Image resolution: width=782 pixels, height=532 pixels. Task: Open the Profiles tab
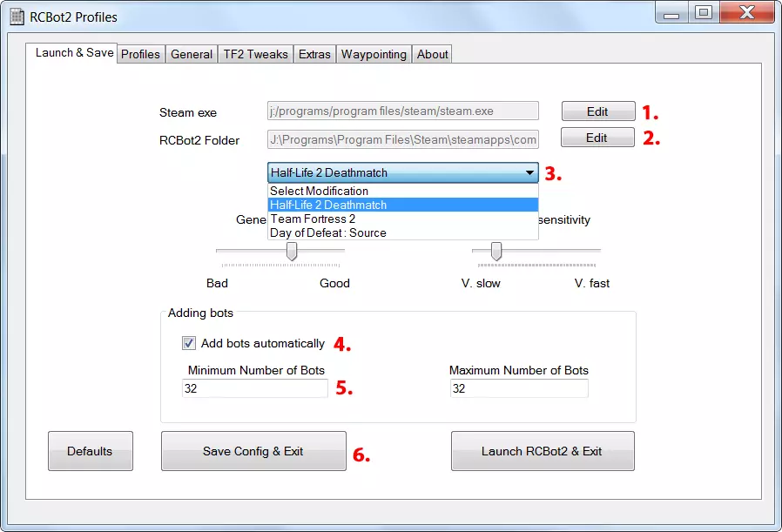coord(141,54)
